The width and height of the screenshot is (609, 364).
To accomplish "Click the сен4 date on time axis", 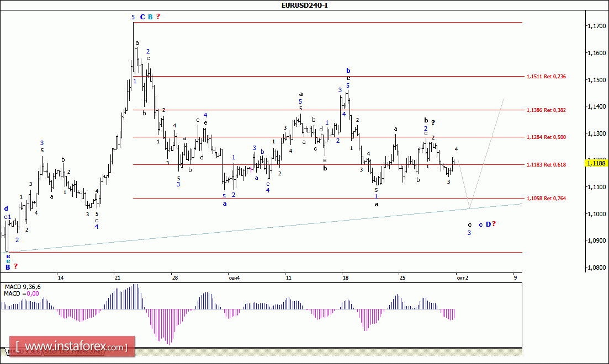I will click(234, 277).
